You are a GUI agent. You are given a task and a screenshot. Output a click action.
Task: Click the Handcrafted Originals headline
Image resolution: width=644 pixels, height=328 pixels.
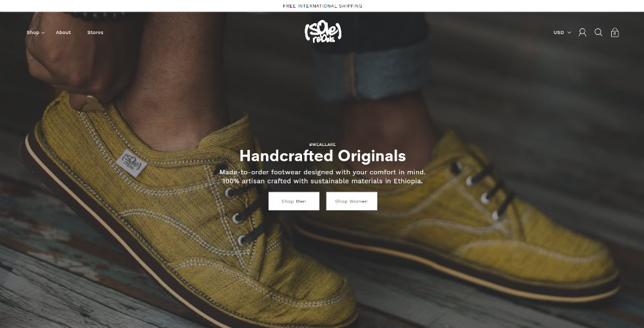click(x=323, y=156)
